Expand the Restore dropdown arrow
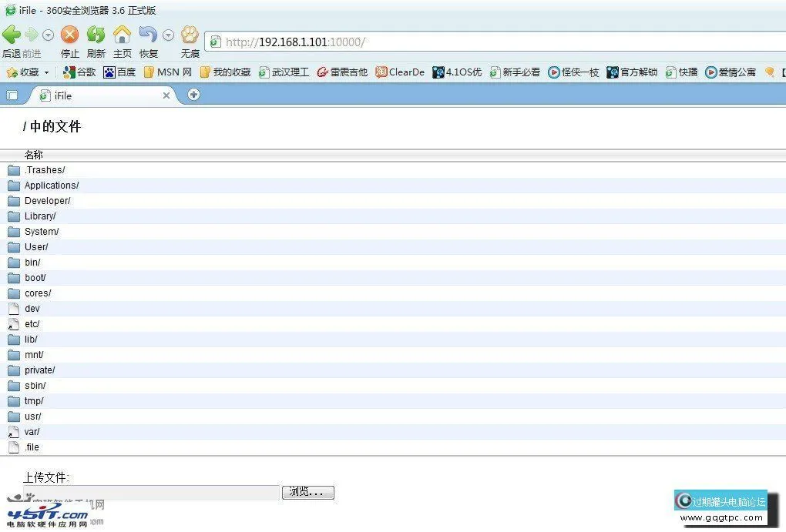This screenshot has height=532, width=786. coord(168,35)
